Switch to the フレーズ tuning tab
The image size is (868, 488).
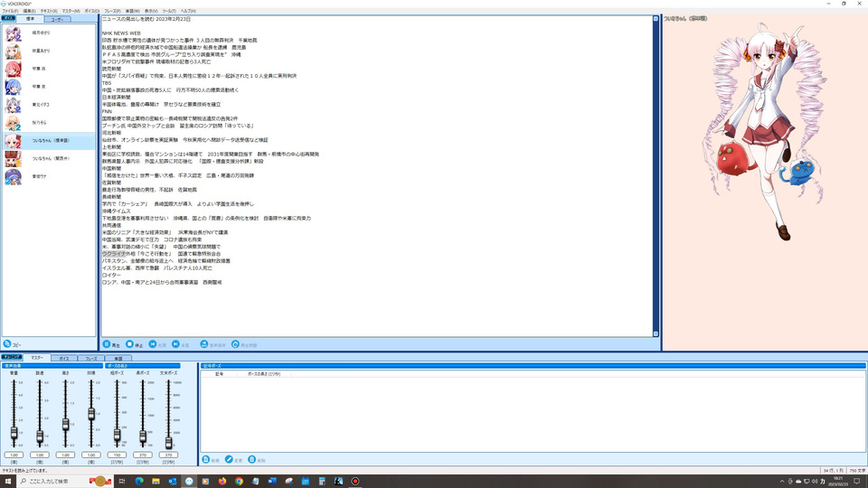coord(90,359)
